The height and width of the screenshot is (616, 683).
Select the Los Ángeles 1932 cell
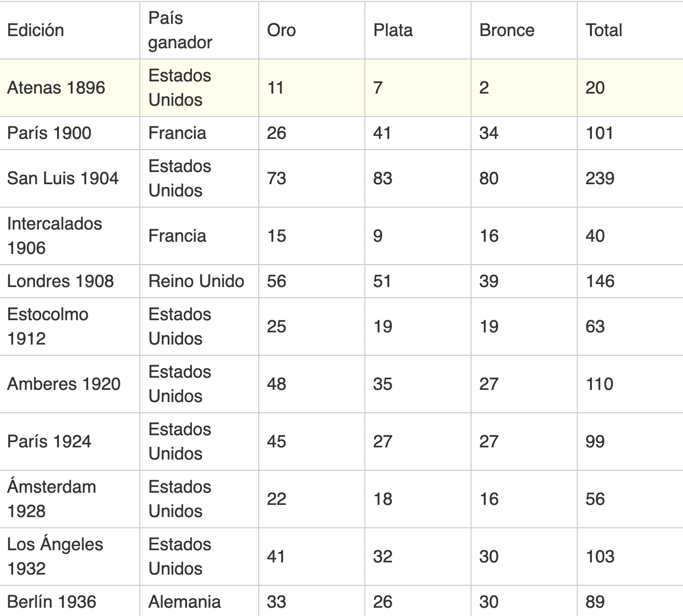coord(70,557)
